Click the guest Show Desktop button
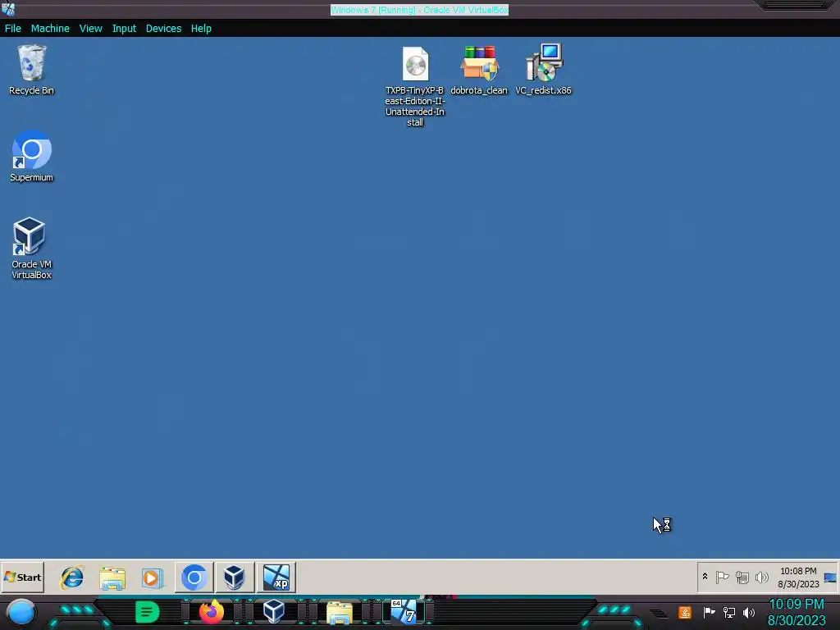840x630 pixels. pyautogui.click(x=830, y=577)
